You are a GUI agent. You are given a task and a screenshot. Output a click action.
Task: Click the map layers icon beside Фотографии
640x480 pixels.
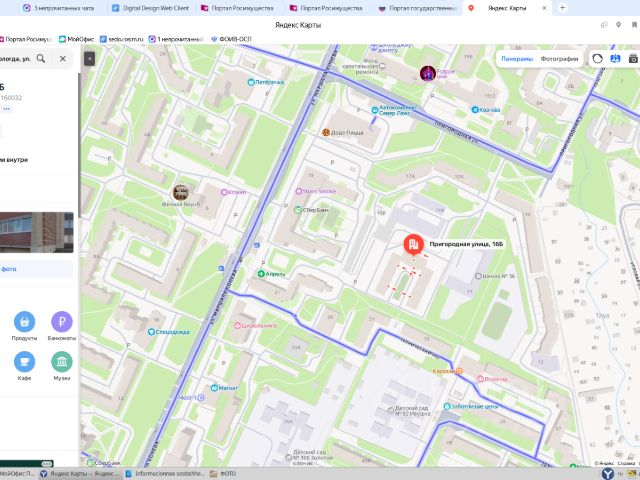[x=597, y=59]
